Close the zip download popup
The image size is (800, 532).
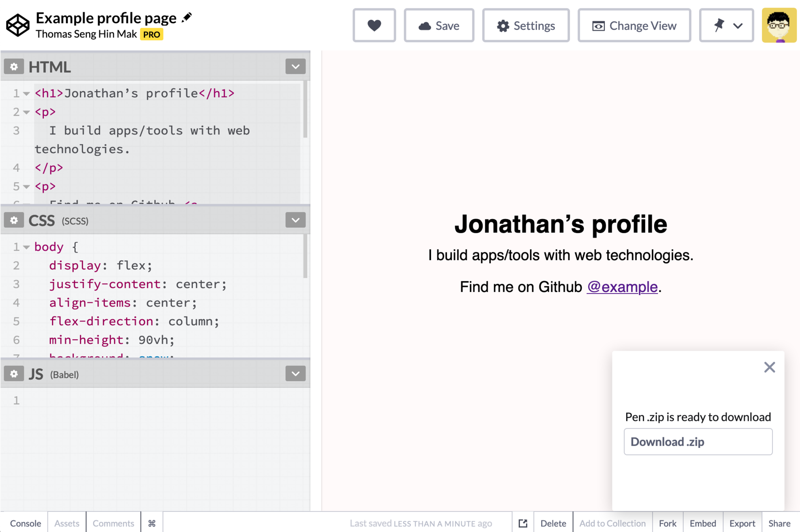(x=769, y=367)
